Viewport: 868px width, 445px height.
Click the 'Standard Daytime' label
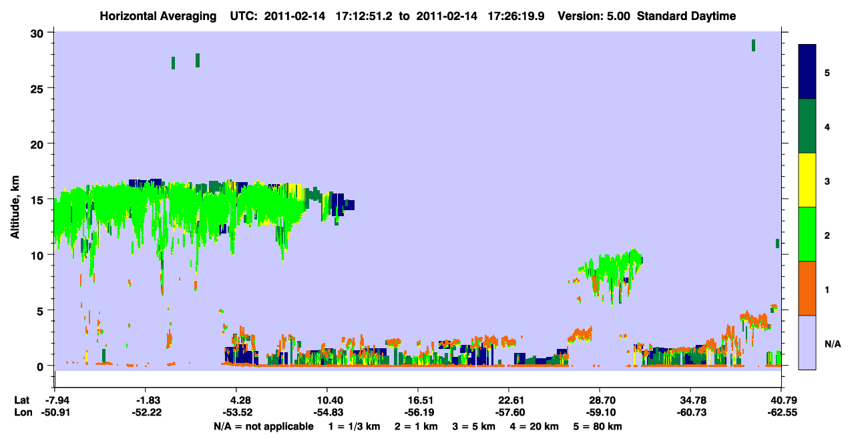(x=686, y=16)
